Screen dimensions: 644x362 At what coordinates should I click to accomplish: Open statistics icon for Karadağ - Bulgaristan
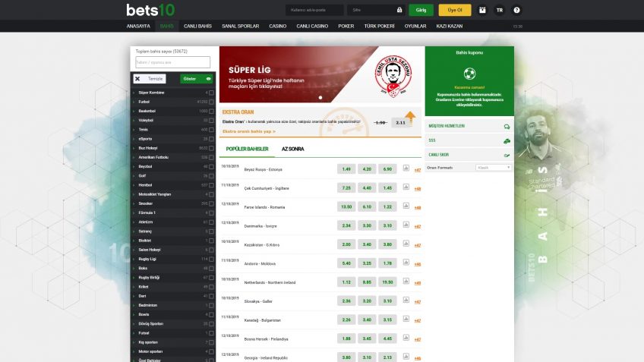click(x=406, y=320)
